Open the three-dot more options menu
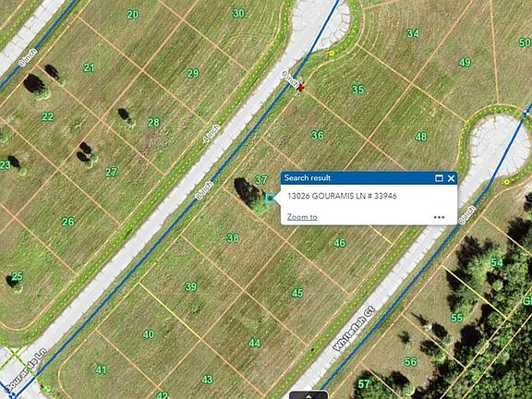This screenshot has width=532, height=399. click(439, 217)
